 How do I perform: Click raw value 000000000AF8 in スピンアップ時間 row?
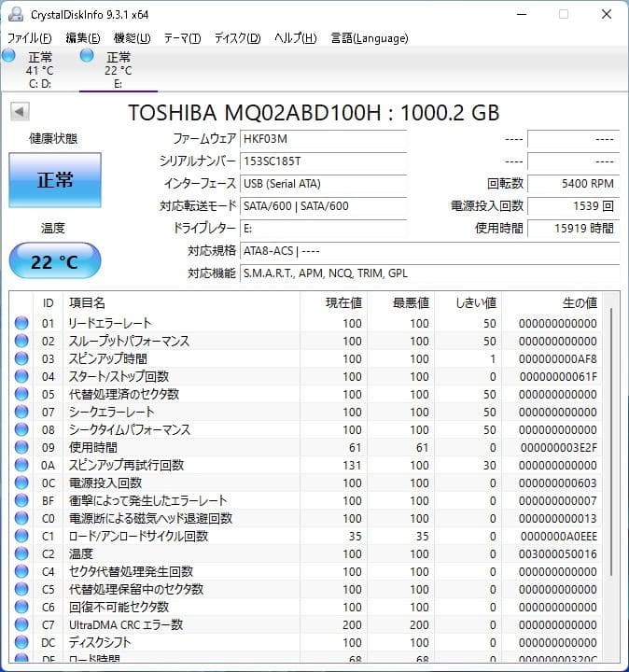[558, 358]
